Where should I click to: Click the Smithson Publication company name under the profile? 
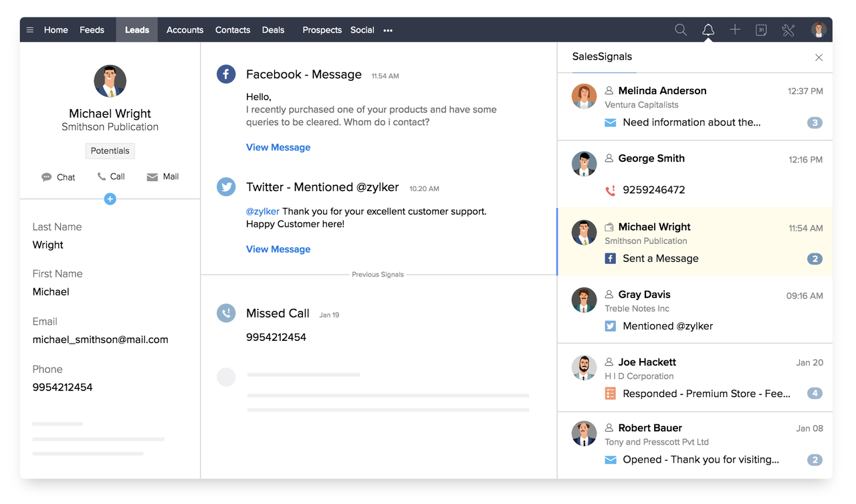click(110, 127)
